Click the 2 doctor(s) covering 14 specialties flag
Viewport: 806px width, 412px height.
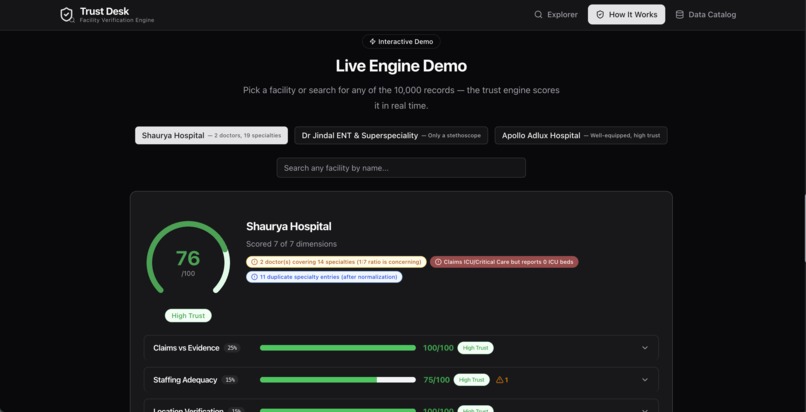pos(336,262)
